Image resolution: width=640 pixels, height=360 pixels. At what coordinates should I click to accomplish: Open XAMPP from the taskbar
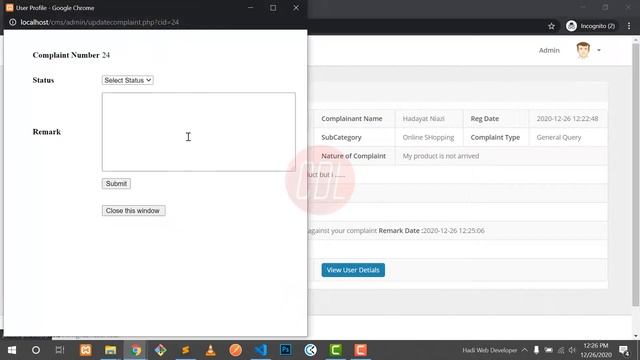click(x=86, y=350)
